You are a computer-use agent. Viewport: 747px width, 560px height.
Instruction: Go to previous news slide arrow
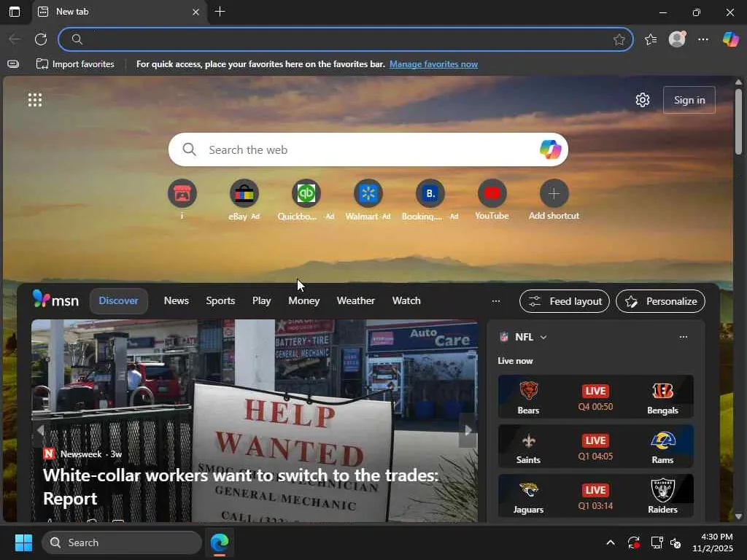(x=40, y=430)
